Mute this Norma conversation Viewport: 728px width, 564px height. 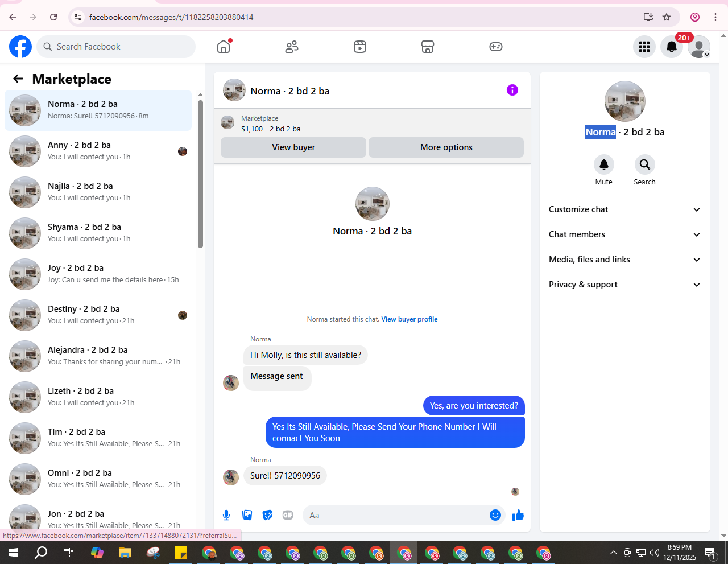pyautogui.click(x=604, y=164)
